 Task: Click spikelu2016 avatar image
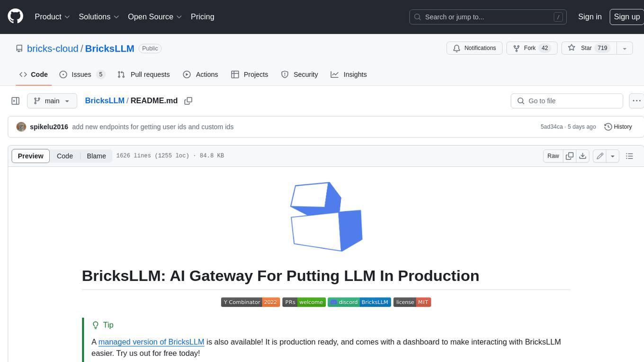(x=21, y=127)
